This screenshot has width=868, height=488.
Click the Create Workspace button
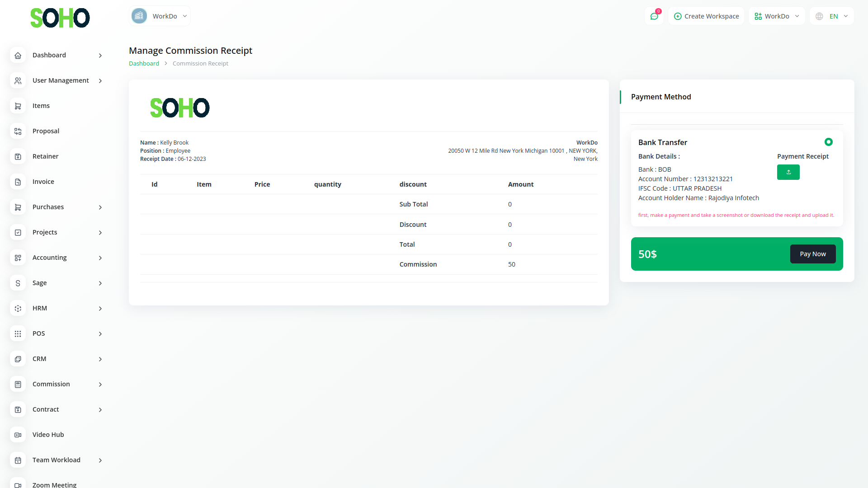point(706,16)
